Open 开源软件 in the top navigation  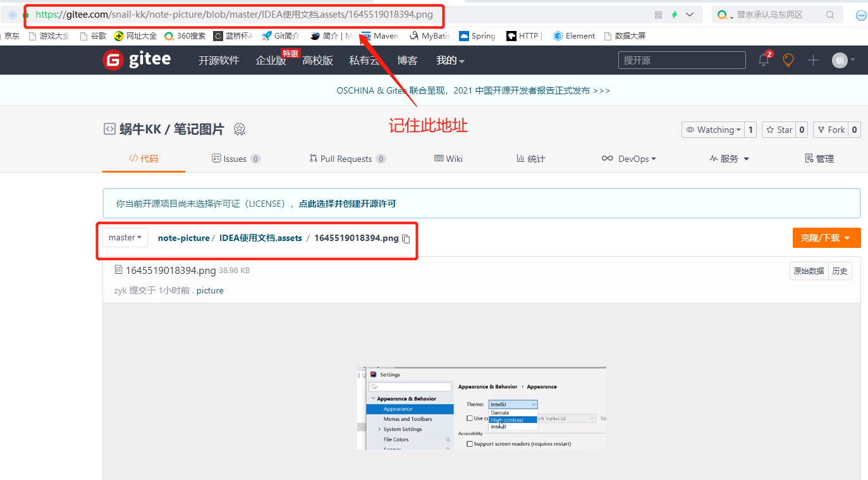(219, 60)
